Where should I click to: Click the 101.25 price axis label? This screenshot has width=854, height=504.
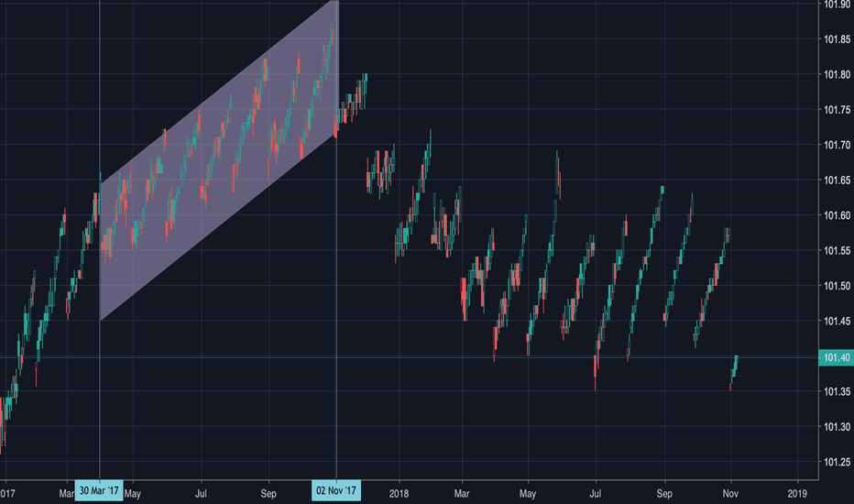(837, 462)
